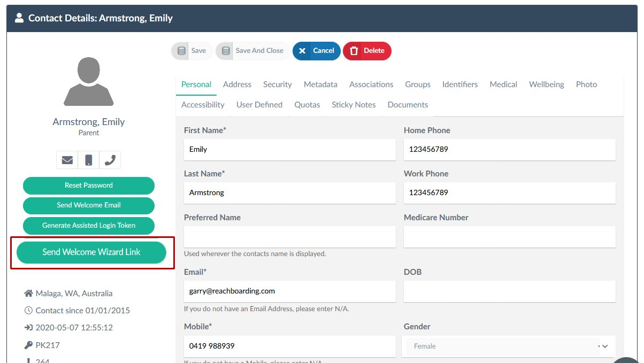Open the Photo tab
Viewport: 644px width, 363px height.
(x=586, y=84)
